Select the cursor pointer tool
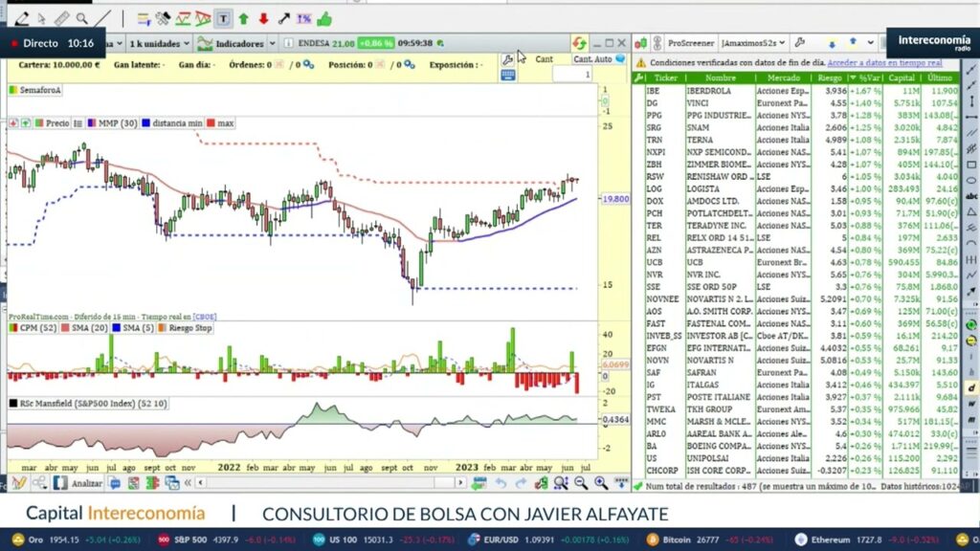The height and width of the screenshot is (551, 980). pos(41,19)
